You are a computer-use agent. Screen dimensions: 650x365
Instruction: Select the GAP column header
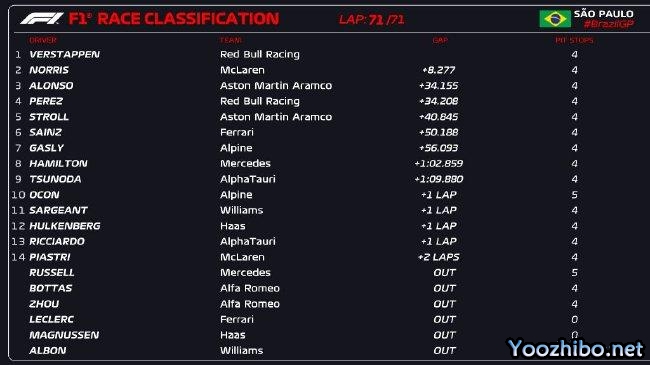pos(440,40)
